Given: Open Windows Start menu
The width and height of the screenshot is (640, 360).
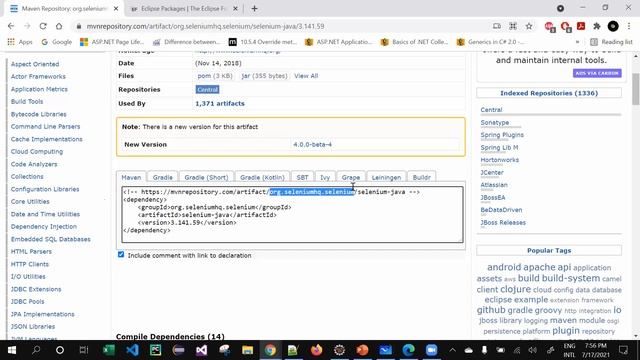Looking at the screenshot, I should 12,350.
